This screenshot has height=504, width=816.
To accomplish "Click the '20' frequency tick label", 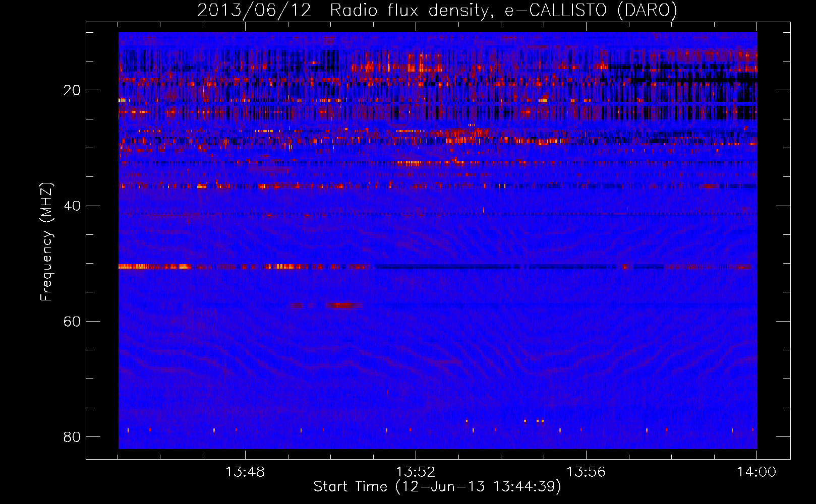I will tap(72, 90).
